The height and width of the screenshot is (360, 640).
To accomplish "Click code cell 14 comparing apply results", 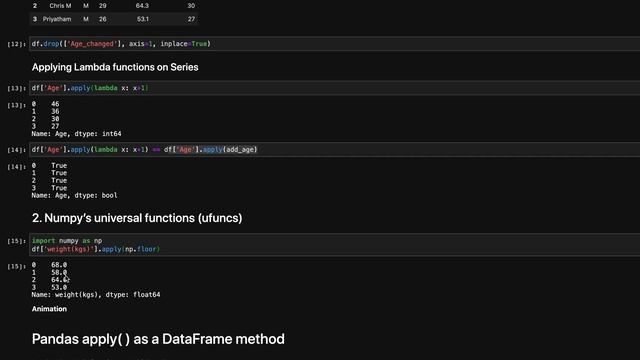I will click(335, 149).
